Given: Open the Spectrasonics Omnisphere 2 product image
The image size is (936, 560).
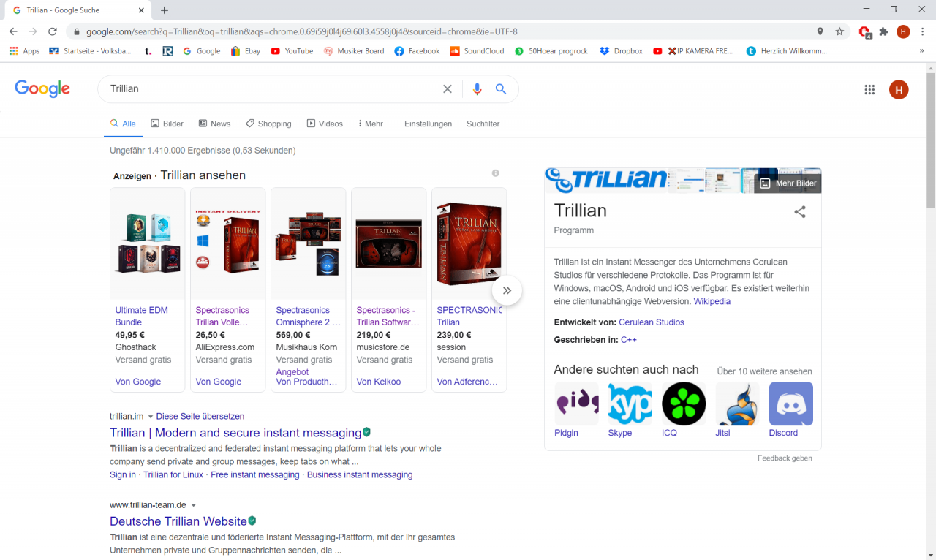Looking at the screenshot, I should (308, 244).
